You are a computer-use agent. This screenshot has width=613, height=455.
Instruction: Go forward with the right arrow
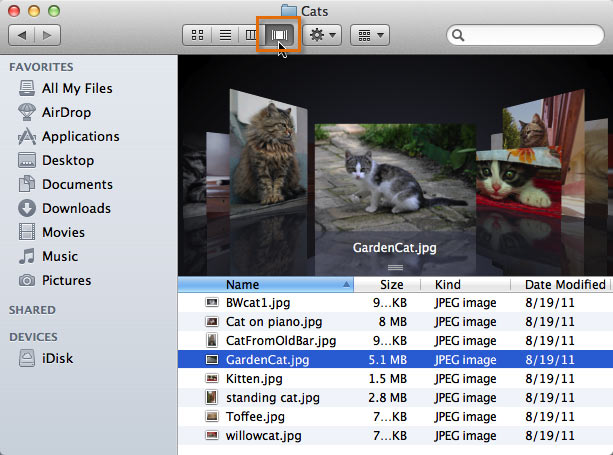pyautogui.click(x=48, y=35)
